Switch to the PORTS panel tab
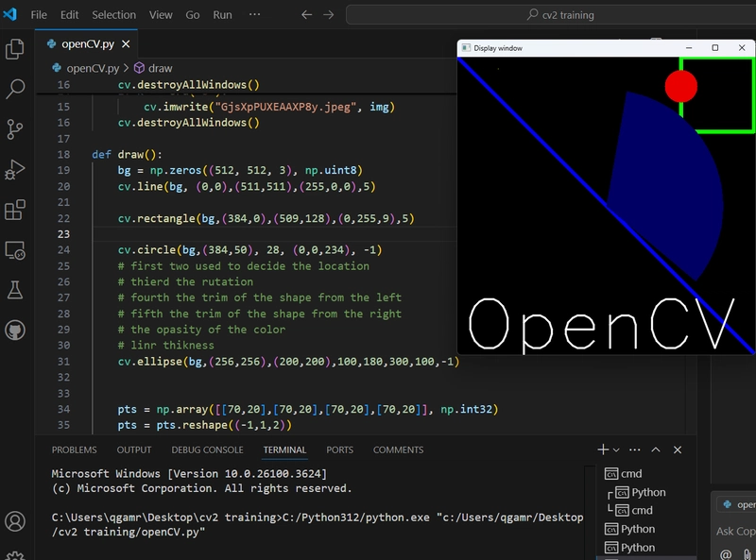 tap(339, 450)
